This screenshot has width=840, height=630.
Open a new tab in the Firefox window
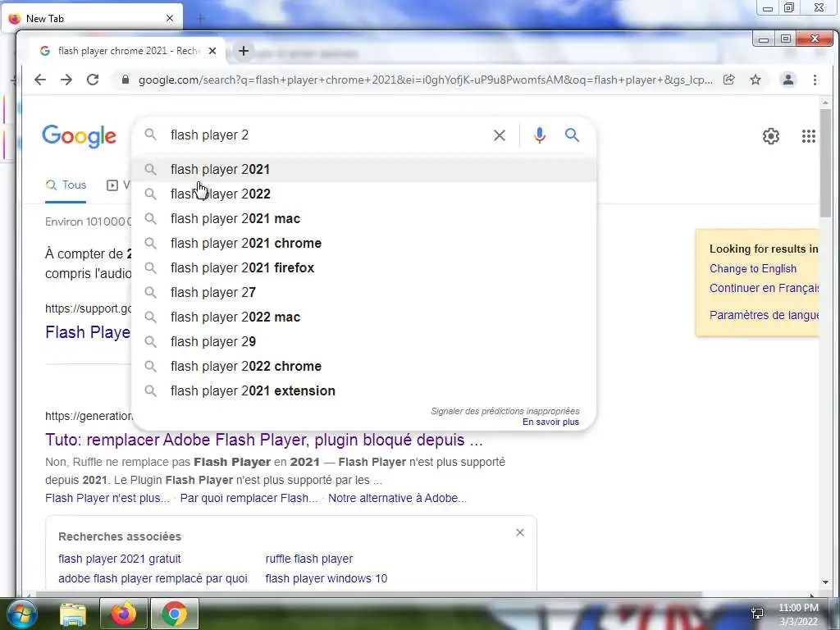(x=200, y=19)
